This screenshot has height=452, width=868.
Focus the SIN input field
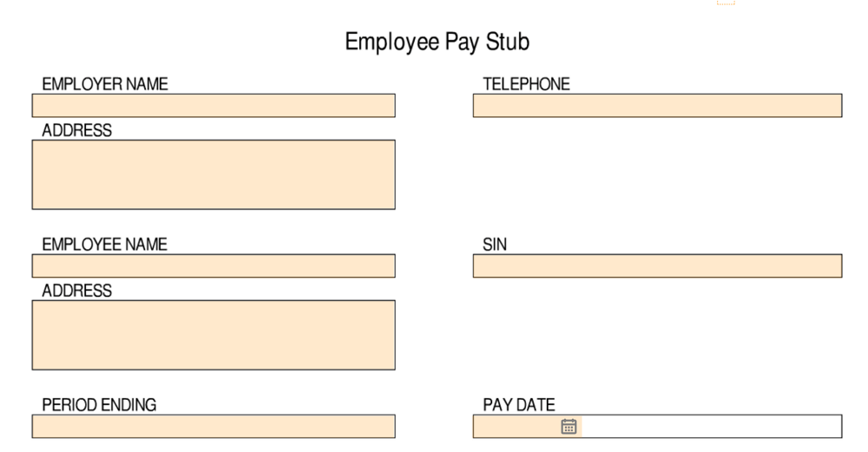[658, 266]
